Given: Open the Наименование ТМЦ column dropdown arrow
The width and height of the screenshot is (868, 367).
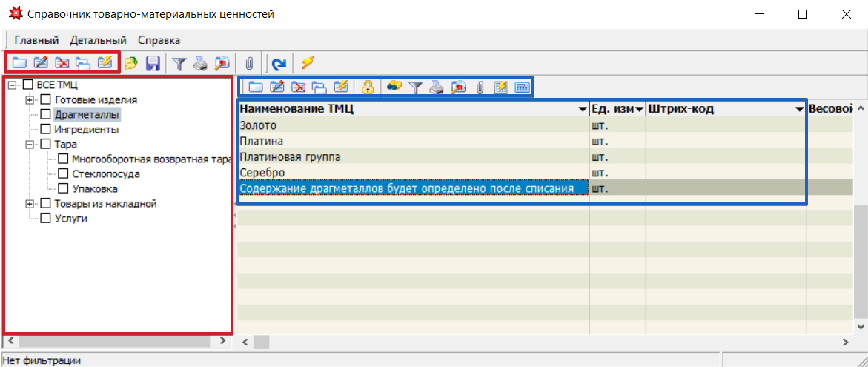Looking at the screenshot, I should click(x=582, y=109).
